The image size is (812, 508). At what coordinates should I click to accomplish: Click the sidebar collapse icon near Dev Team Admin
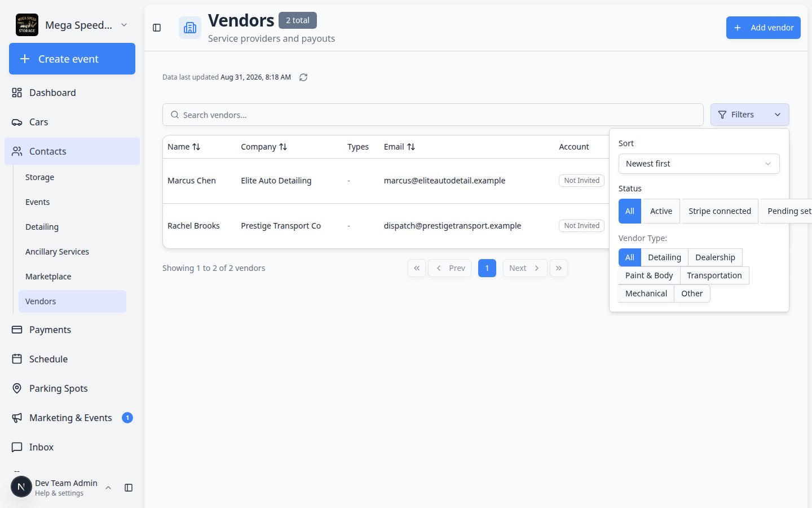(x=129, y=488)
